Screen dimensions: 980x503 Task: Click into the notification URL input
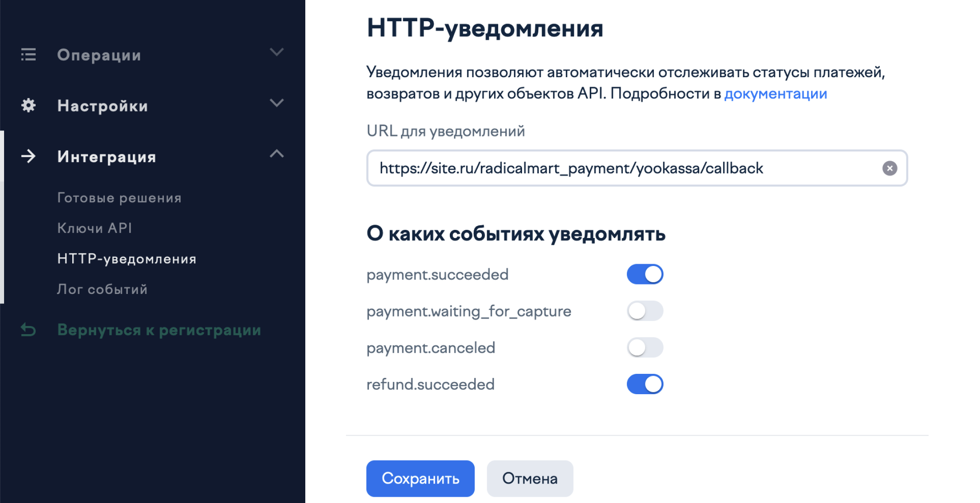click(x=623, y=168)
